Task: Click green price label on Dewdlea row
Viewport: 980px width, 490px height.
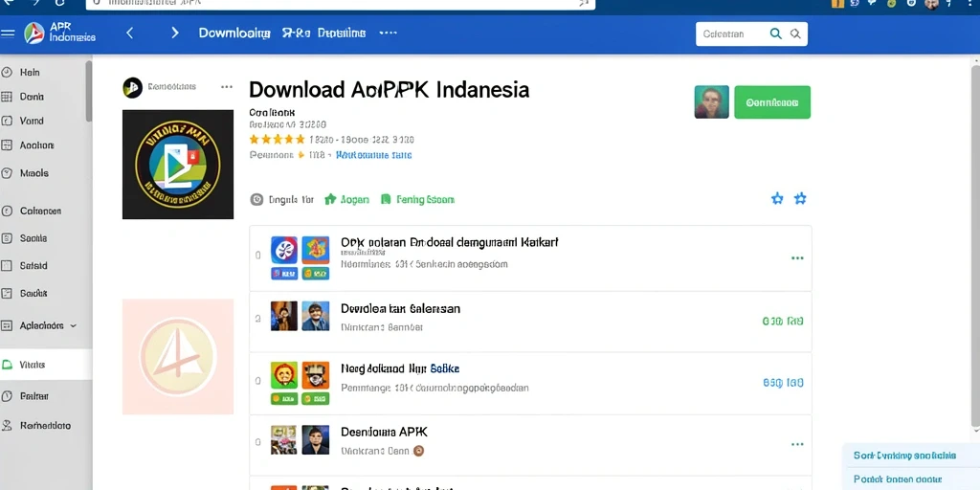Action: pyautogui.click(x=783, y=322)
